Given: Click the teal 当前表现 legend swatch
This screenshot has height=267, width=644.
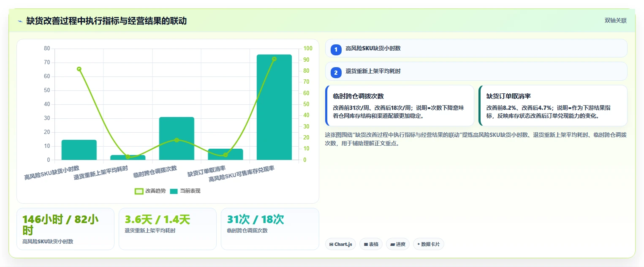Looking at the screenshot, I should pos(174,191).
